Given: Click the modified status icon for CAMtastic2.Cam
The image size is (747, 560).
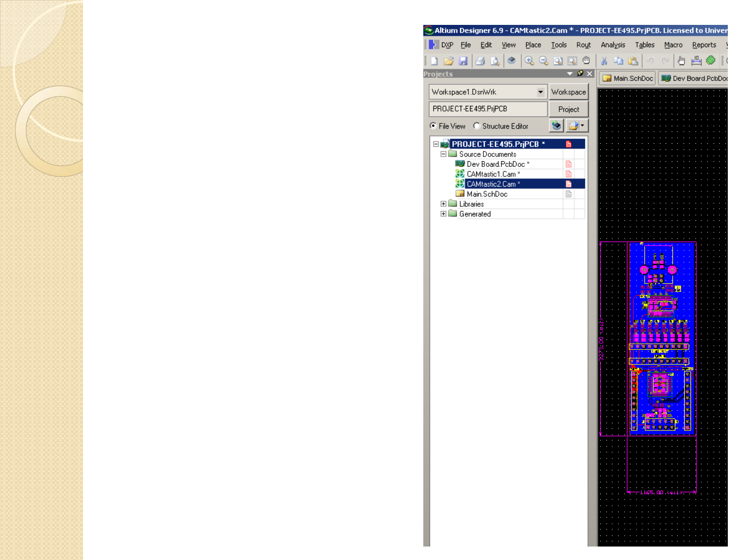Looking at the screenshot, I should click(569, 184).
